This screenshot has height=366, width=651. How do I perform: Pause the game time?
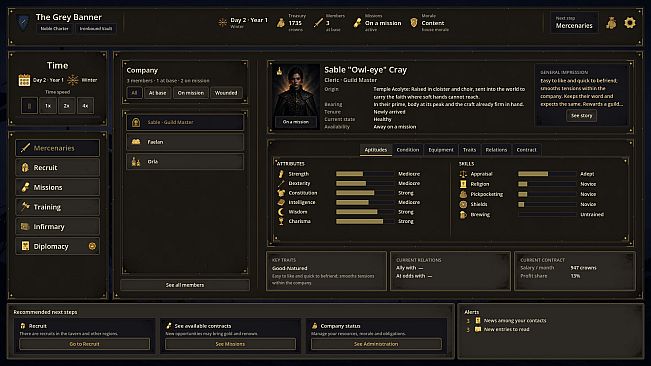click(29, 106)
